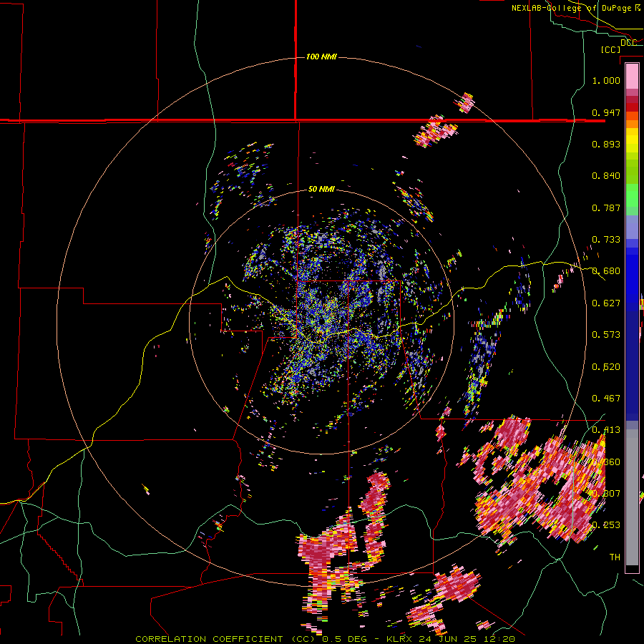Click the TH label on the color scale

point(615,557)
